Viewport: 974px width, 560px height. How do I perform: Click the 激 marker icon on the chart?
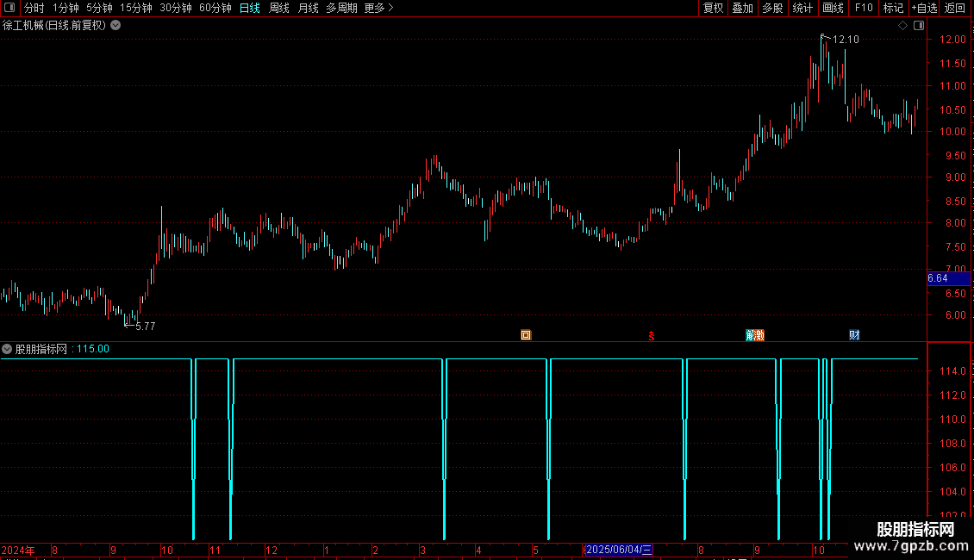[x=759, y=335]
